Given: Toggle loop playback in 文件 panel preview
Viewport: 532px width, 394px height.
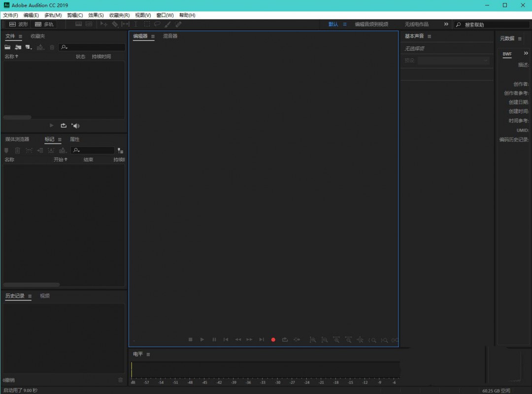Looking at the screenshot, I should (x=64, y=126).
